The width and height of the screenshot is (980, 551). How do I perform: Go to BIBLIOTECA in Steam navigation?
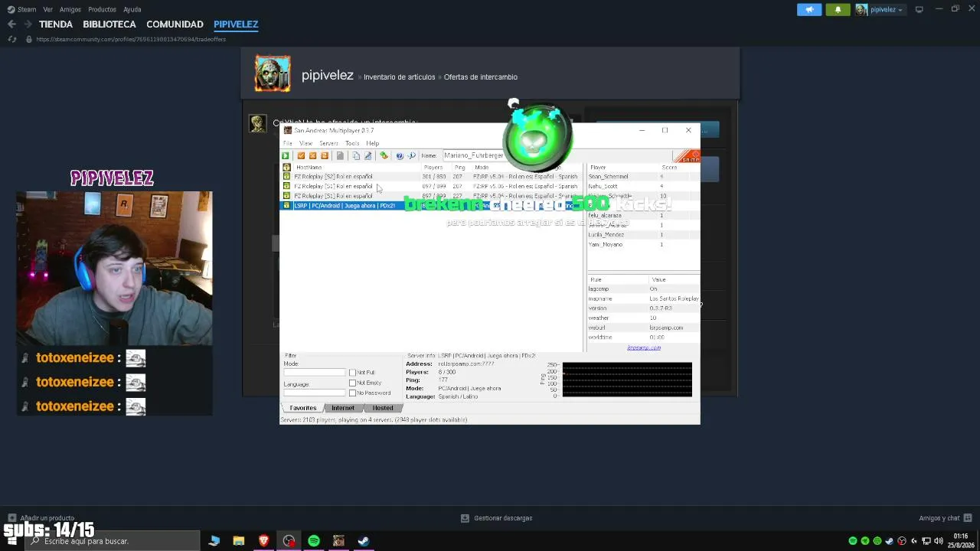109,24
